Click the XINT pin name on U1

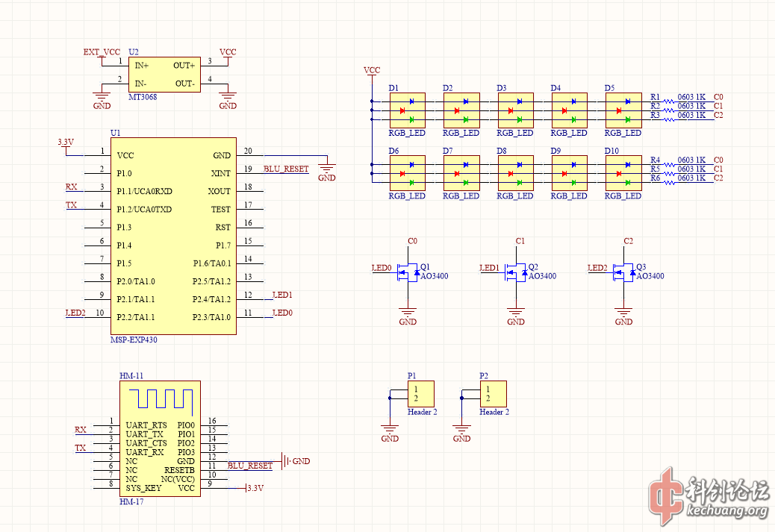click(x=220, y=173)
